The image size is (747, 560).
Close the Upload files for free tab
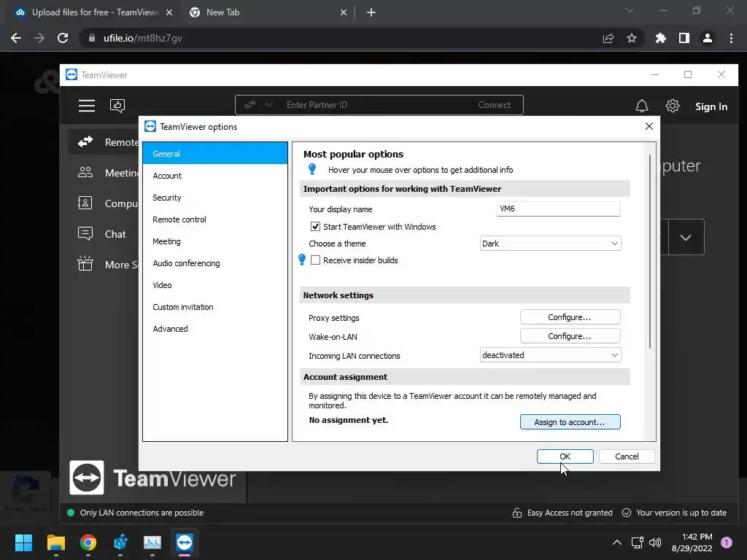[x=169, y=12]
